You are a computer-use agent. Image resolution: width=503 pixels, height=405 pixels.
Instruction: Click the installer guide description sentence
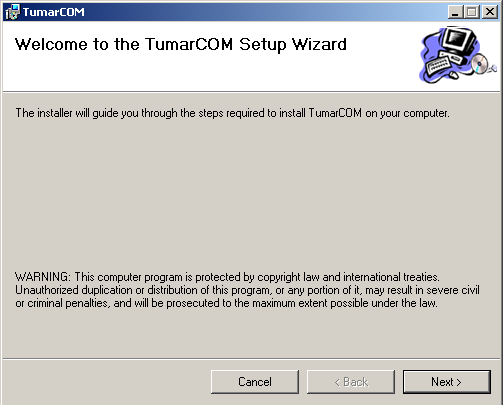[232, 113]
